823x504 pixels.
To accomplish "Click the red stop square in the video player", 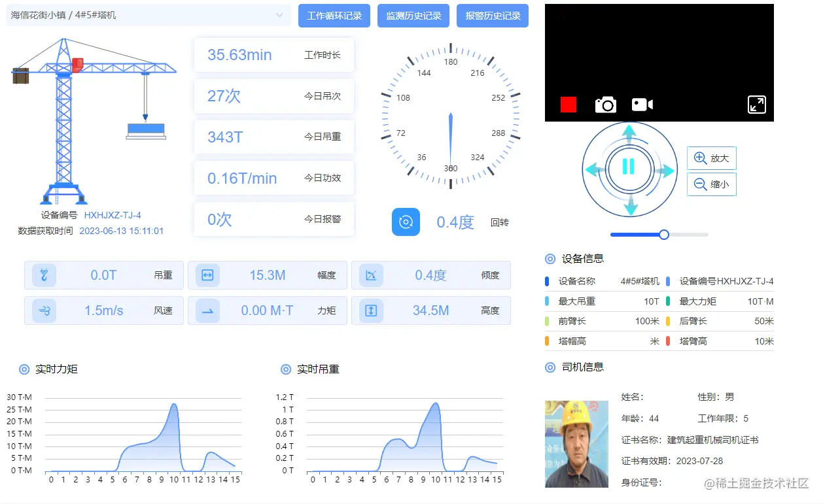I will pyautogui.click(x=568, y=104).
